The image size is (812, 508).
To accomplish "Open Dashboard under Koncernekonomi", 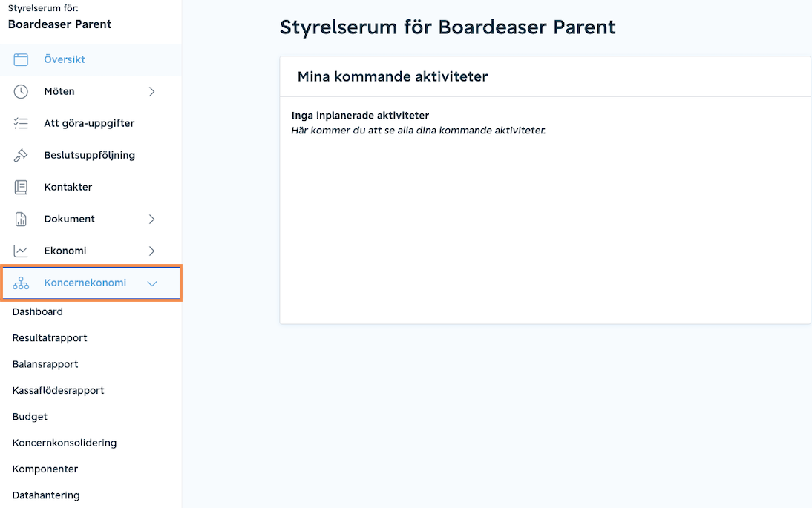I will click(38, 312).
